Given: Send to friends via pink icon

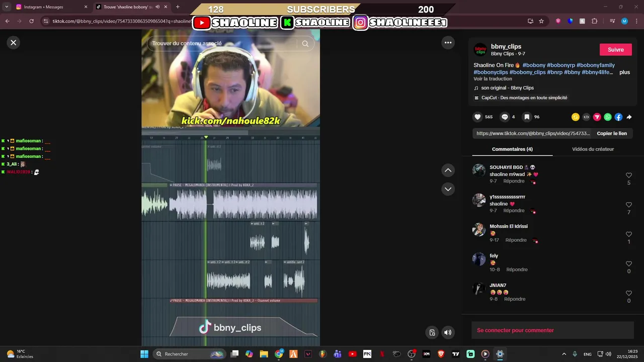Looking at the screenshot, I should pyautogui.click(x=597, y=117).
